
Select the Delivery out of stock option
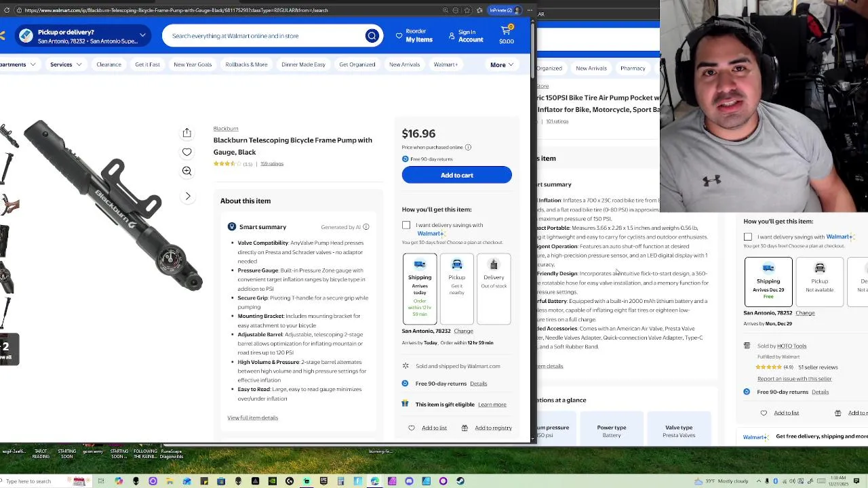494,289
